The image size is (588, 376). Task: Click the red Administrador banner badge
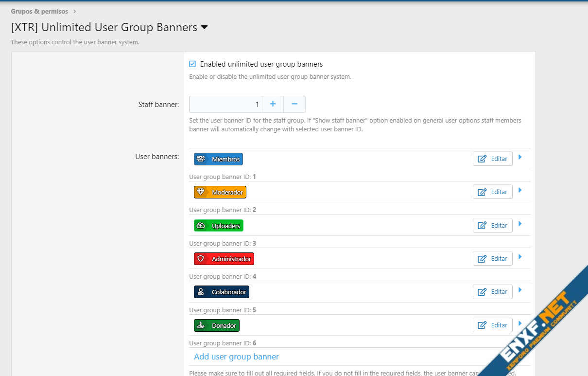(224, 259)
